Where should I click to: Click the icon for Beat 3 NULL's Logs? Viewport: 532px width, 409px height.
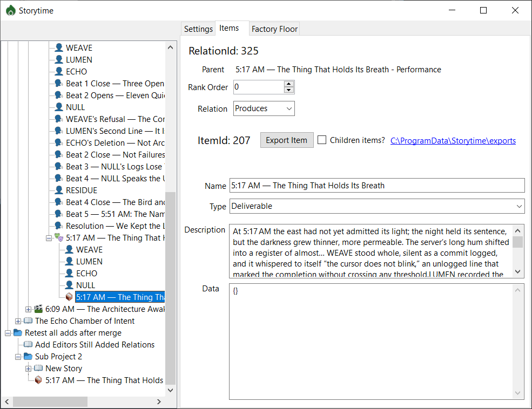[59, 166]
